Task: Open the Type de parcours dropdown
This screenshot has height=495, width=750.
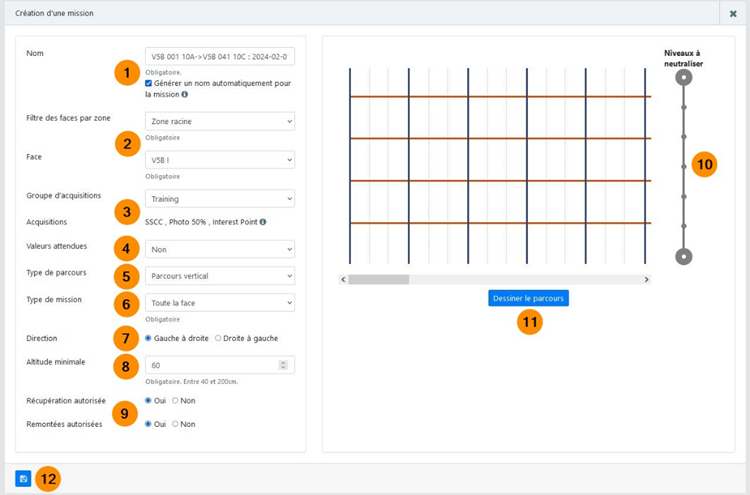Action: pos(220,275)
